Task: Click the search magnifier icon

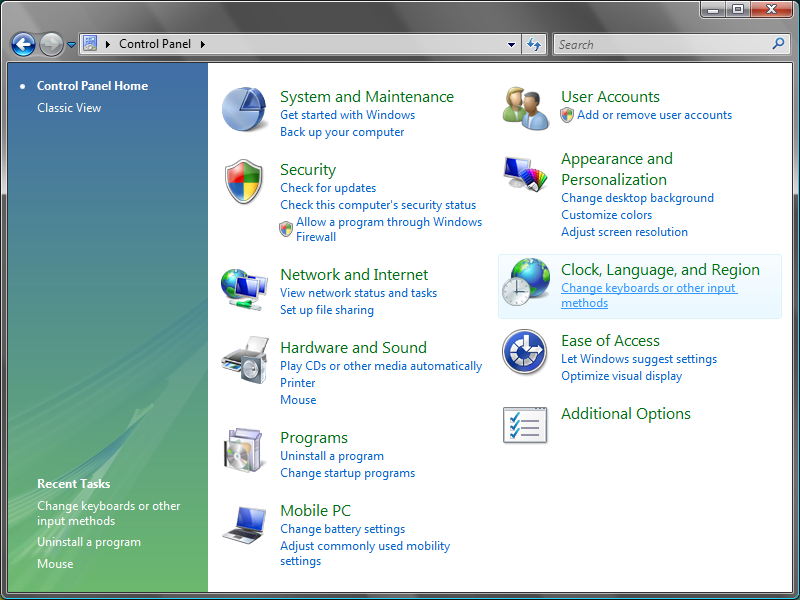Action: [x=778, y=44]
